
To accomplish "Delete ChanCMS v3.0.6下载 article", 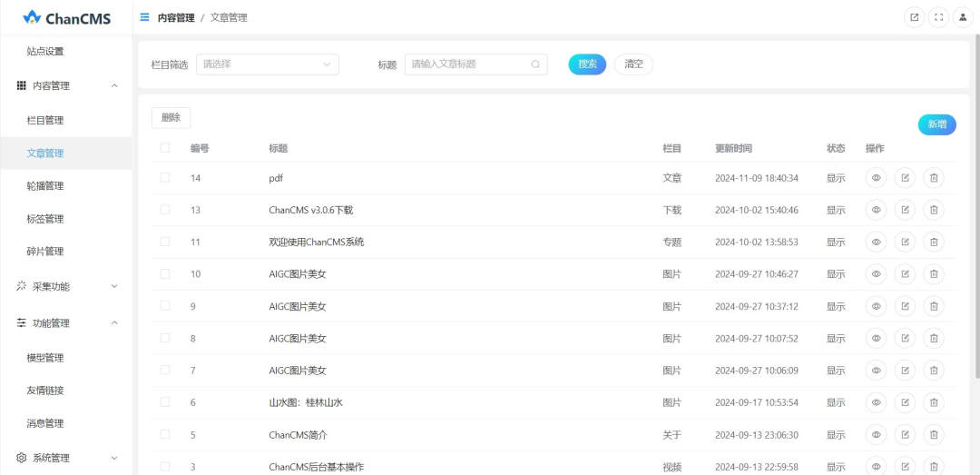I will [934, 210].
